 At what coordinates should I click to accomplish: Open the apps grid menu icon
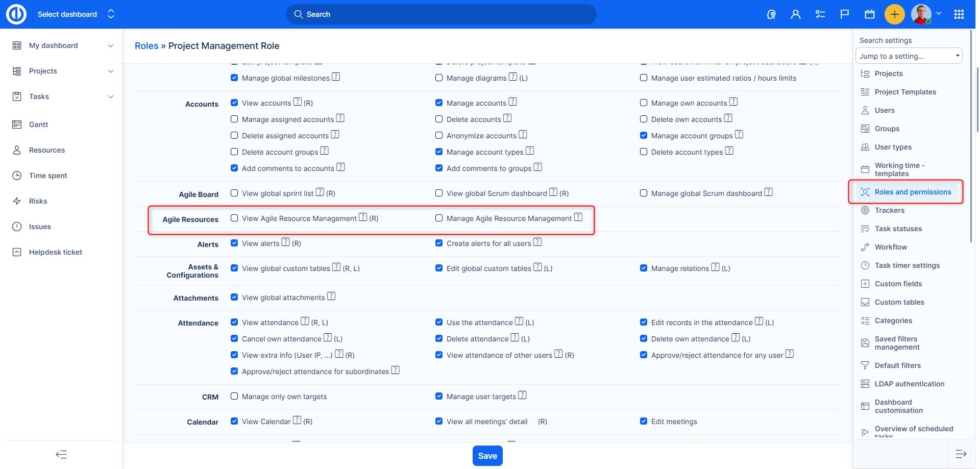click(x=959, y=14)
